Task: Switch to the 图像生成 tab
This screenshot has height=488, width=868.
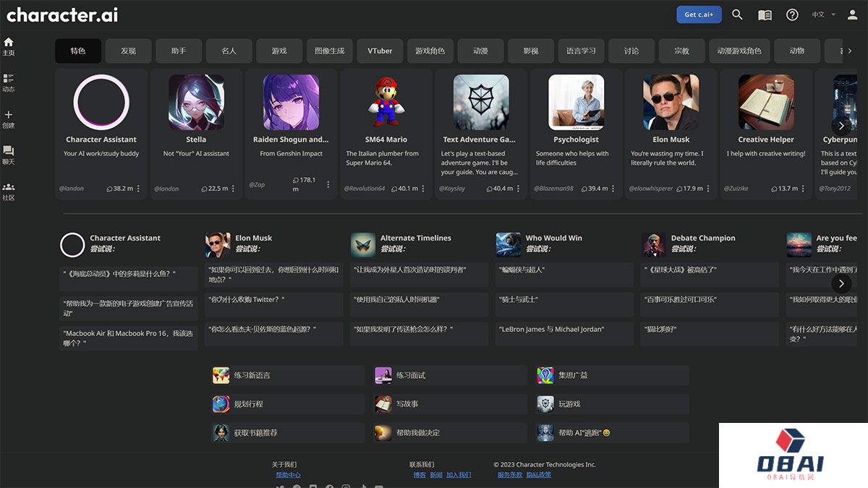Action: 329,51
